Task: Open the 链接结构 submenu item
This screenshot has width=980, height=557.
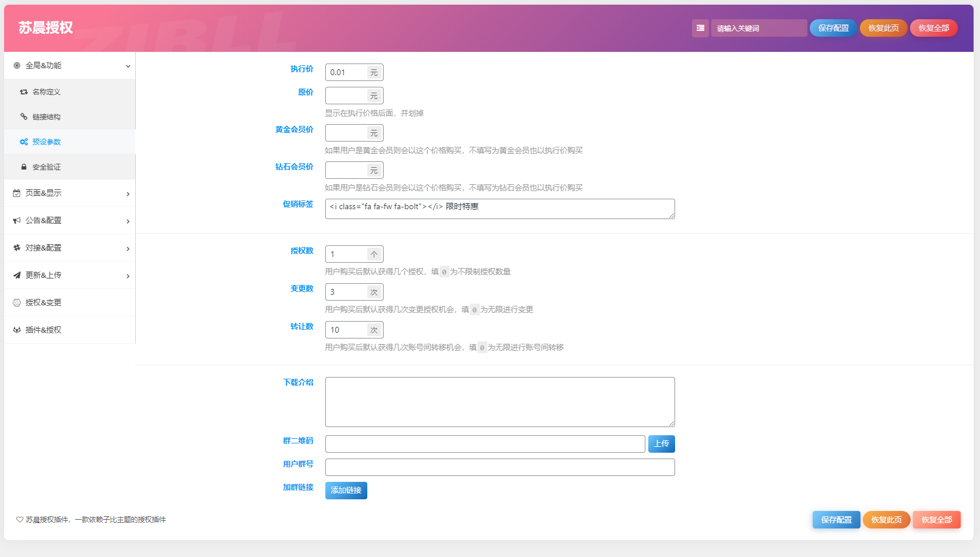Action: [x=70, y=117]
